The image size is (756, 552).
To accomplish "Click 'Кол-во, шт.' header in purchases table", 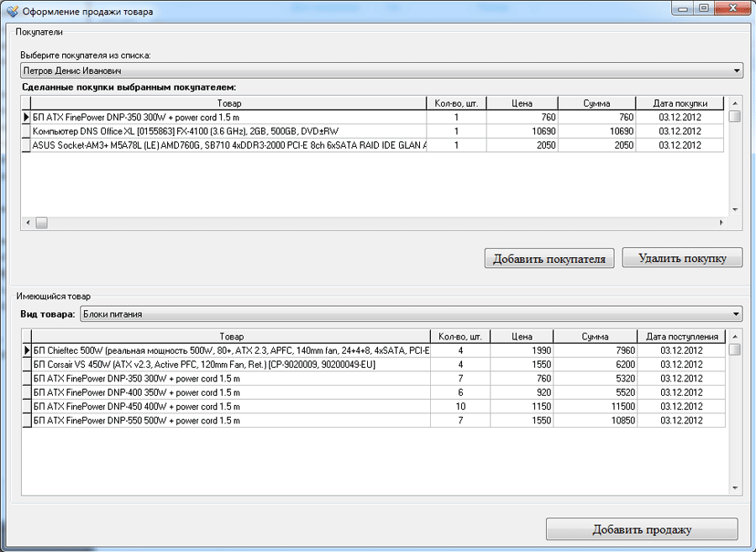I will tap(457, 103).
